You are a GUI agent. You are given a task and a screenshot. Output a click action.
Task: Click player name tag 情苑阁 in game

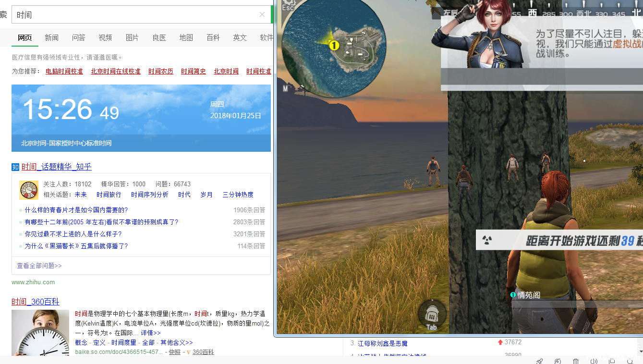point(525,295)
